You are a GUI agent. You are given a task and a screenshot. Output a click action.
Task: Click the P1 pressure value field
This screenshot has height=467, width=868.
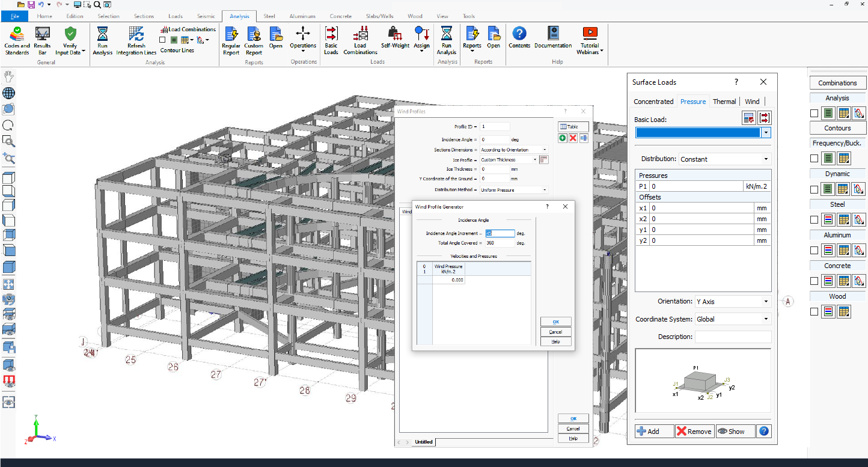(697, 186)
